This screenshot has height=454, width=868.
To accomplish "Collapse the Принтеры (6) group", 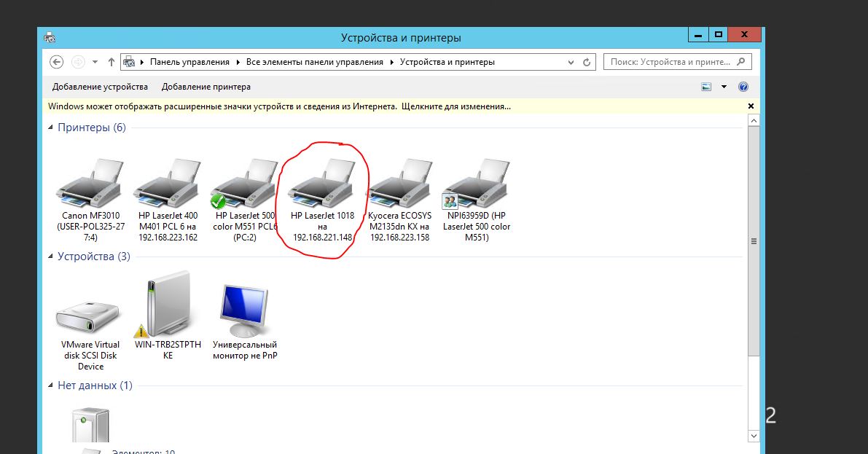I will click(50, 128).
